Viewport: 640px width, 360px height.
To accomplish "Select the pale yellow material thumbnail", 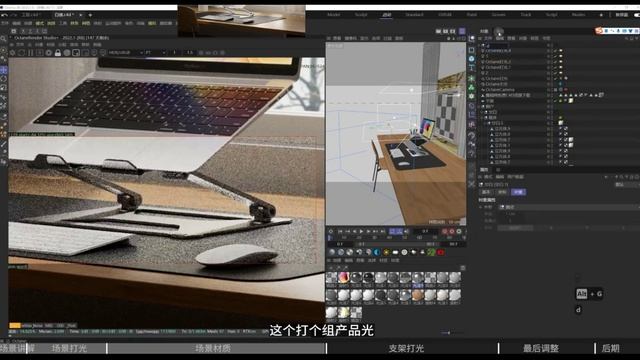I will (x=344, y=312).
